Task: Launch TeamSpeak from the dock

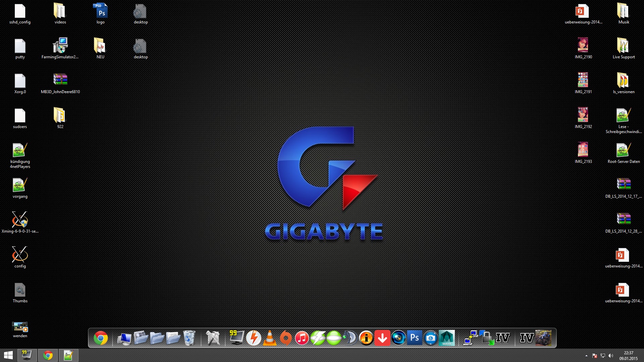Action: tap(350, 338)
